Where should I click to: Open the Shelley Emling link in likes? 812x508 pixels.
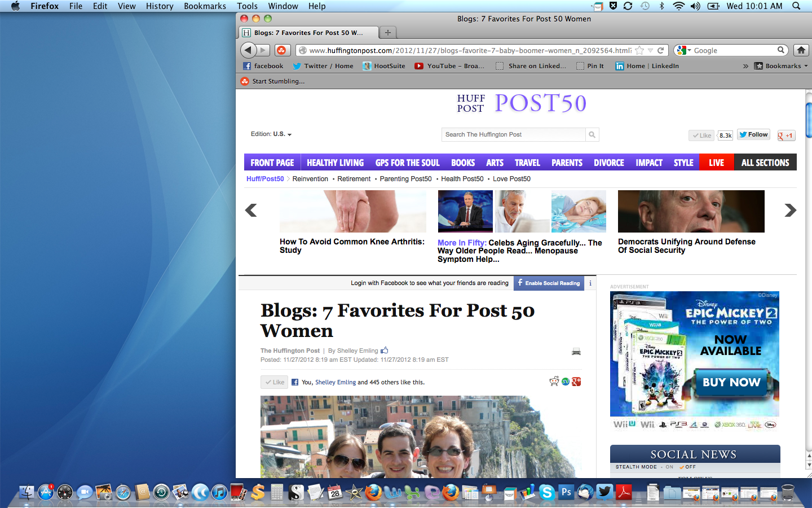pos(335,382)
